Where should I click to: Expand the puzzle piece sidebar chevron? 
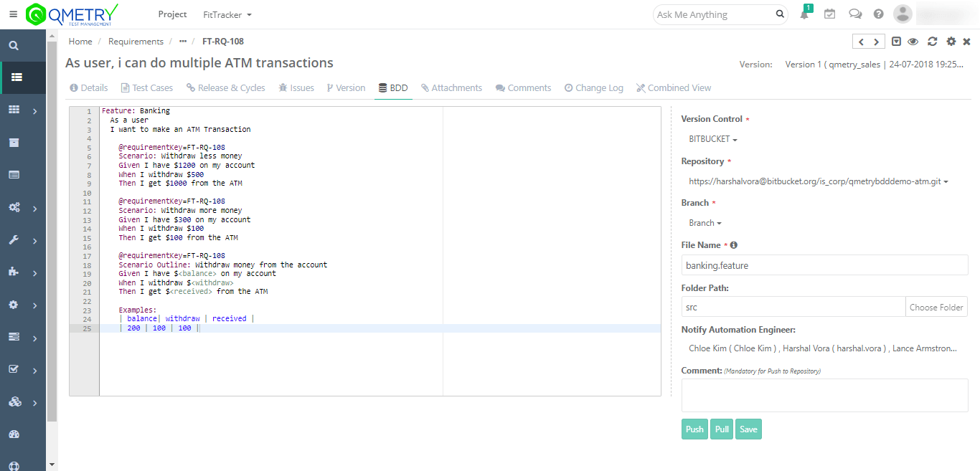click(x=34, y=274)
